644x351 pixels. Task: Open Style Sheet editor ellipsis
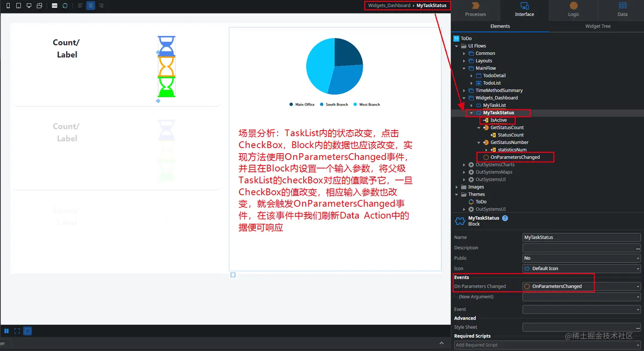click(638, 328)
